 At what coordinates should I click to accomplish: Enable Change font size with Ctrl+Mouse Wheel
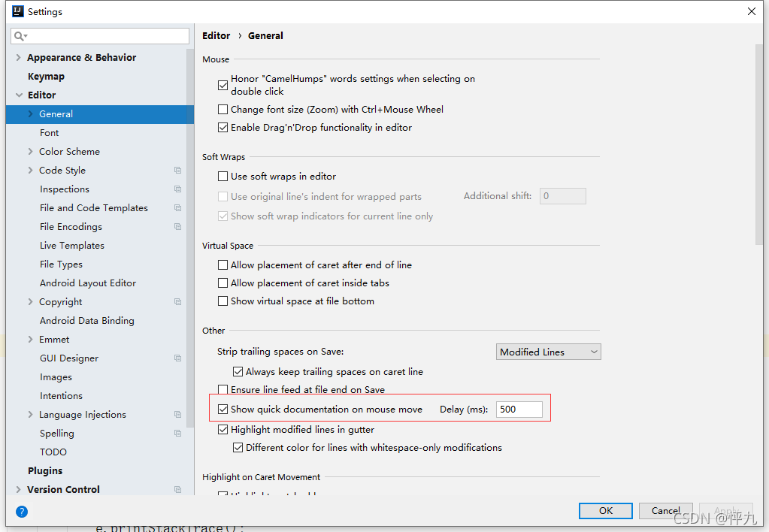click(223, 110)
